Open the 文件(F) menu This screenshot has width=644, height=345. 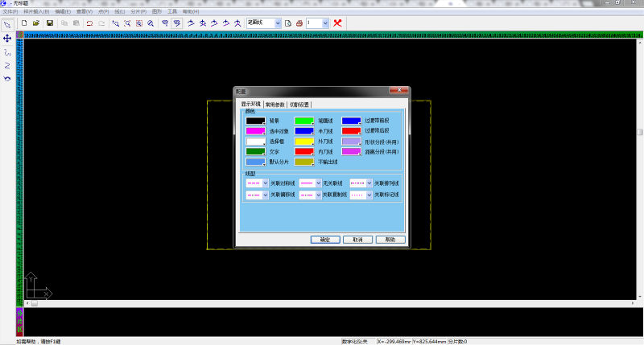[10, 12]
